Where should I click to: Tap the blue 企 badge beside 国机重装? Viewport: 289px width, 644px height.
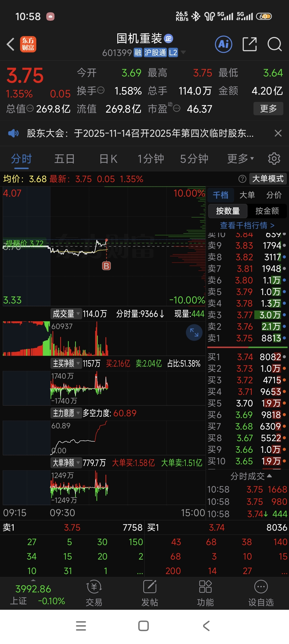[168, 39]
